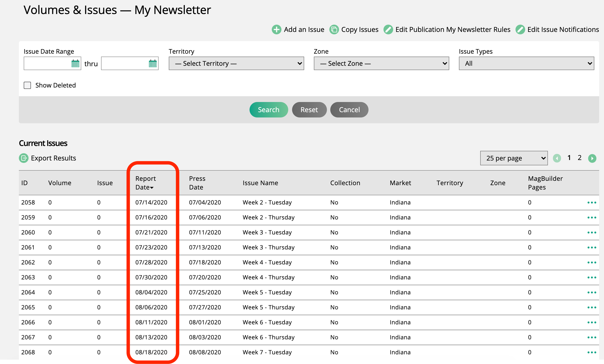Select the Copy Issues icon

(x=334, y=29)
